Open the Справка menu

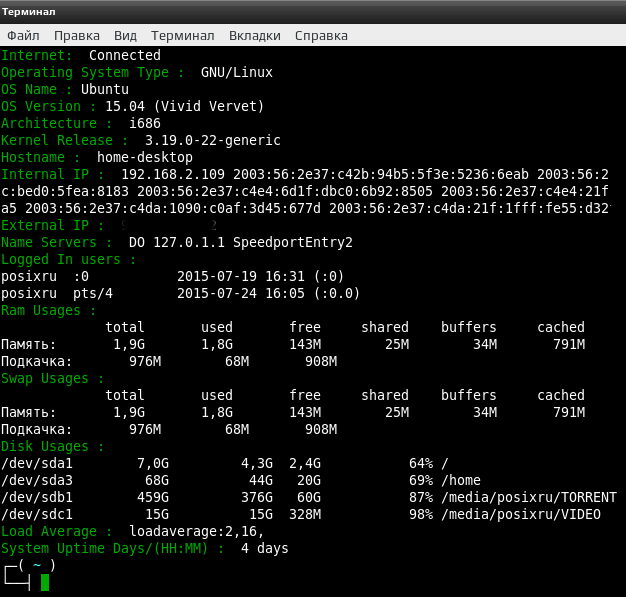321,36
